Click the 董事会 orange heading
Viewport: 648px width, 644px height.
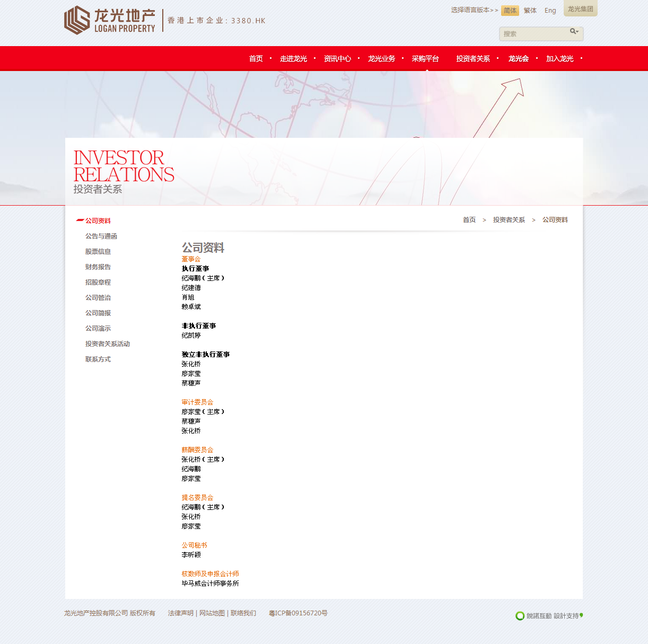pyautogui.click(x=191, y=259)
